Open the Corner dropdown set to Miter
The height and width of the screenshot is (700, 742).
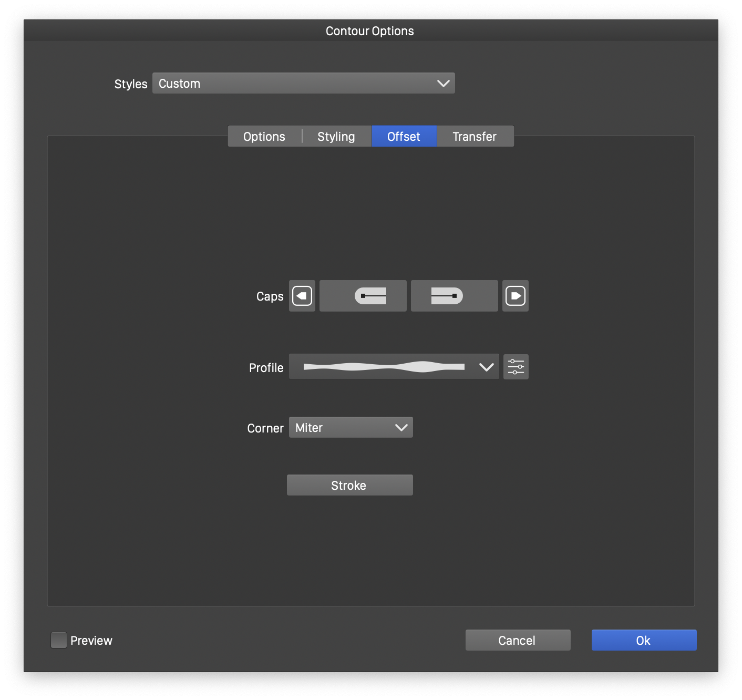(351, 428)
